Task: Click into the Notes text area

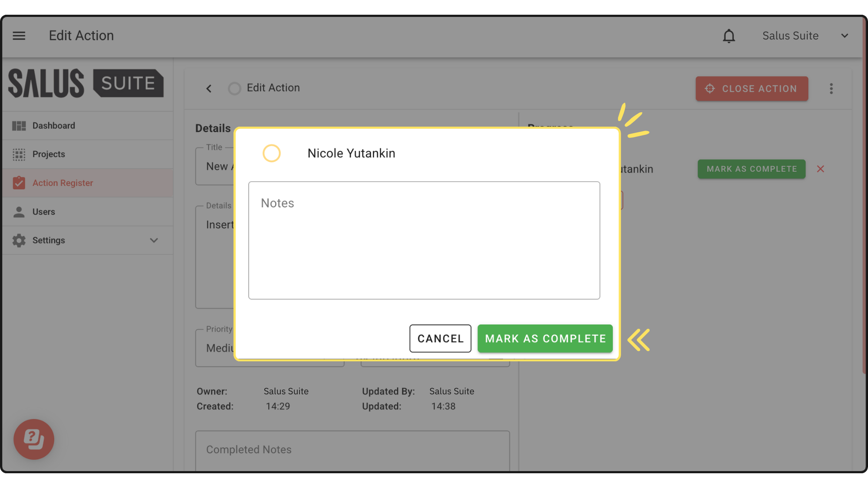Action: tap(424, 241)
